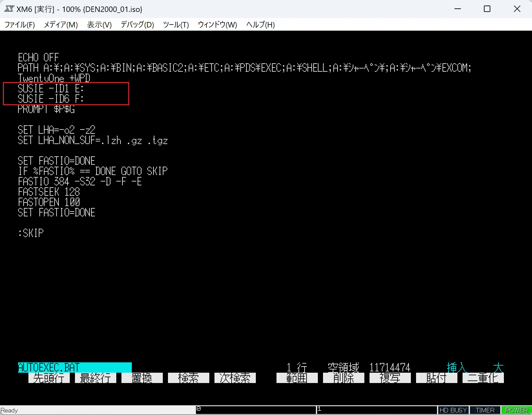Click the 先頭行 function key button
Image resolution: width=532 pixels, height=415 pixels.
[x=49, y=378]
